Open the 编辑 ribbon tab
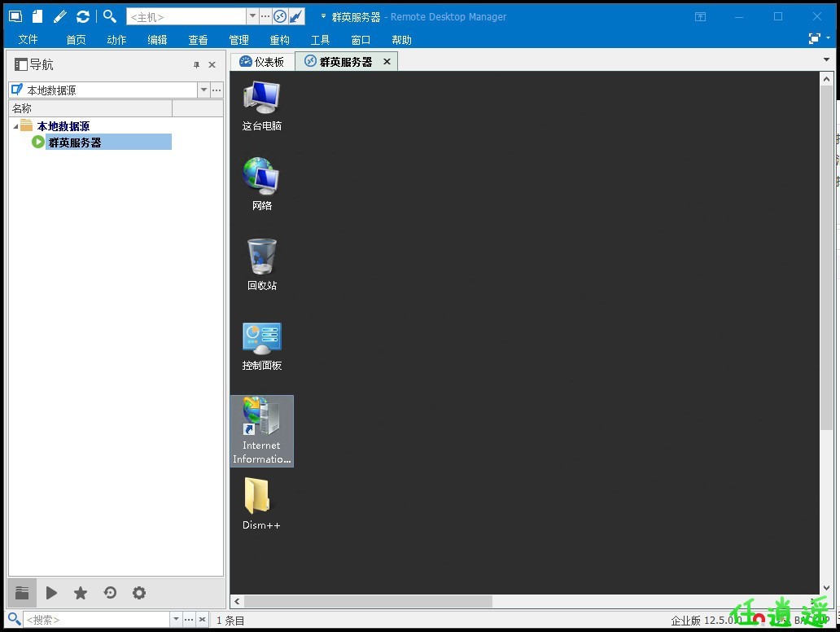The height and width of the screenshot is (632, 840). 157,40
